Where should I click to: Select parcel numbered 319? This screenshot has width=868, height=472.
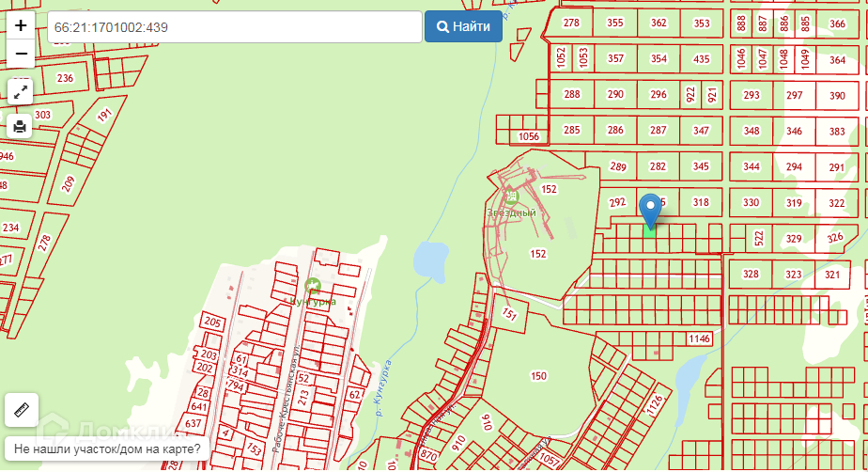click(795, 203)
